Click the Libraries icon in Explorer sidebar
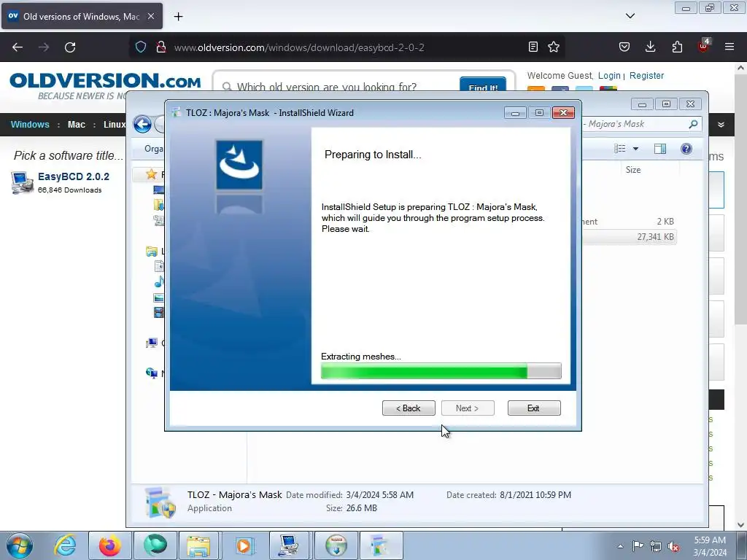The image size is (747, 560). (152, 252)
